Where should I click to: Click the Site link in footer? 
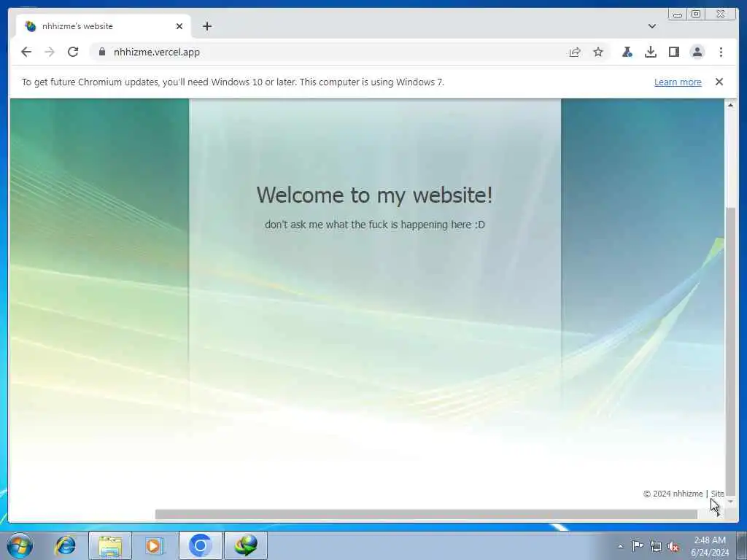click(x=718, y=494)
